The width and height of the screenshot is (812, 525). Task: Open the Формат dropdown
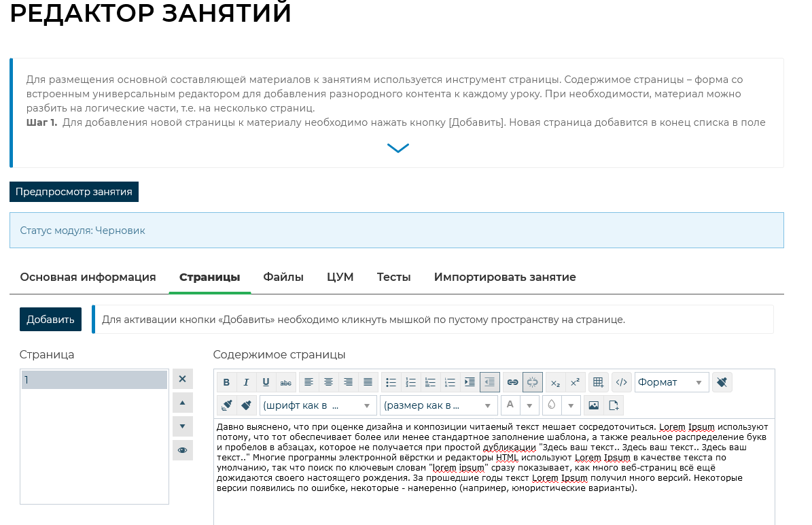coord(671,382)
